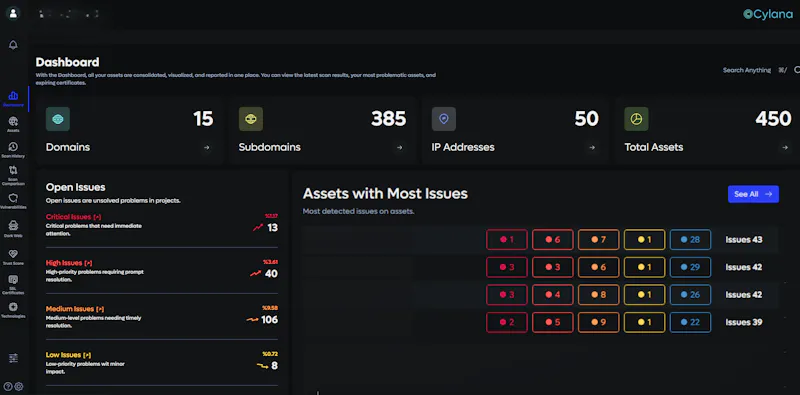Click the search magnifier icon
Screen dimensions: 800x395
coord(797,70)
